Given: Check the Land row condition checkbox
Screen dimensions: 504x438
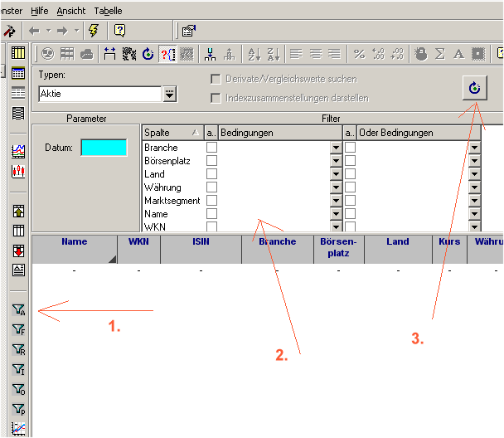Looking at the screenshot, I should point(211,174).
